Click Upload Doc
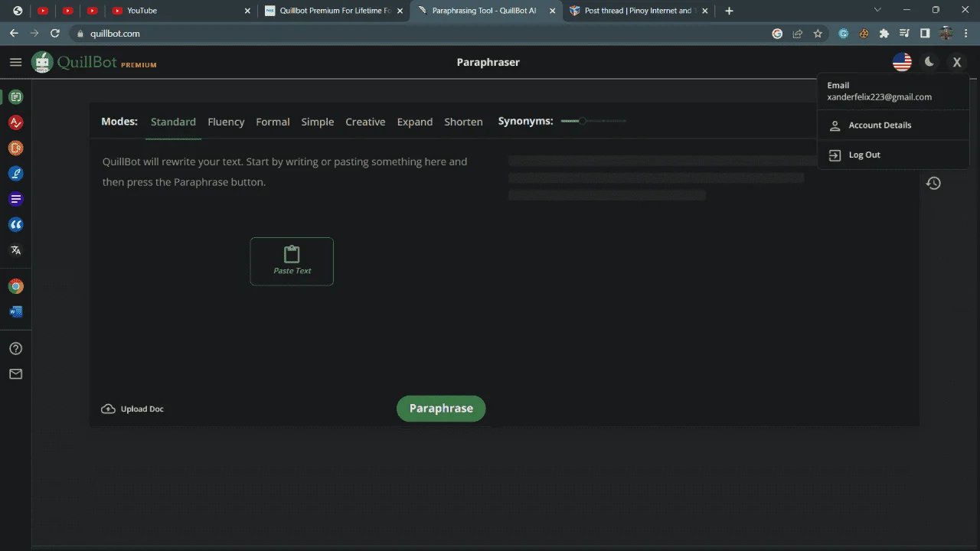 point(132,409)
